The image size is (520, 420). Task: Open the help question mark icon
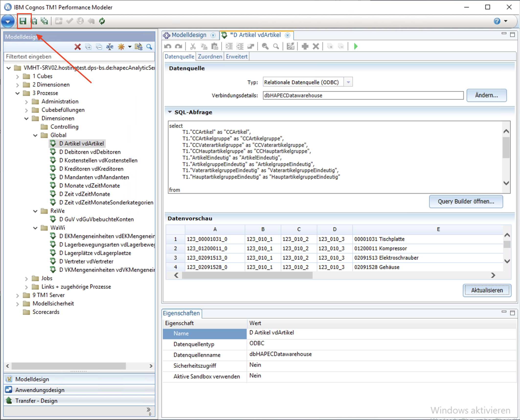[497, 21]
